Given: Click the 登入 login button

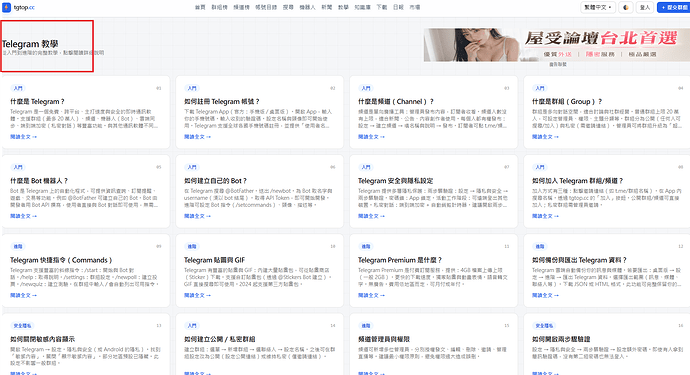Looking at the screenshot, I should [645, 7].
